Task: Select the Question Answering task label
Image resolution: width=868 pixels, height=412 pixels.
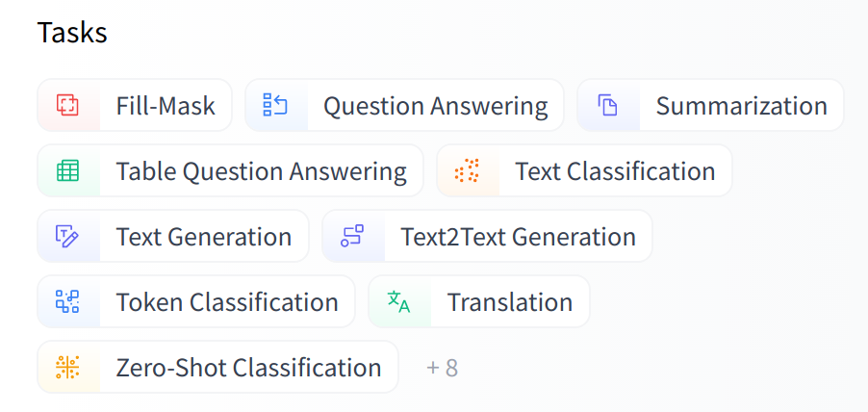Action: click(435, 106)
